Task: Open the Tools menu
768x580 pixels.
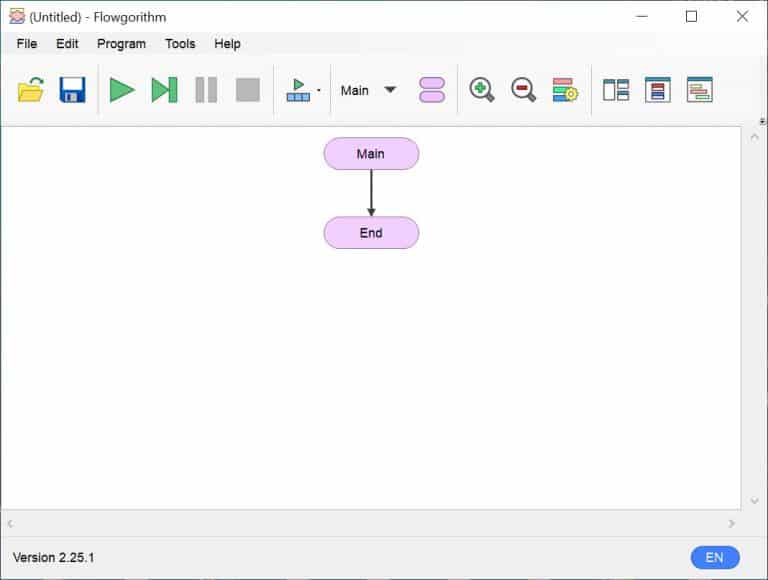Action: [x=180, y=44]
